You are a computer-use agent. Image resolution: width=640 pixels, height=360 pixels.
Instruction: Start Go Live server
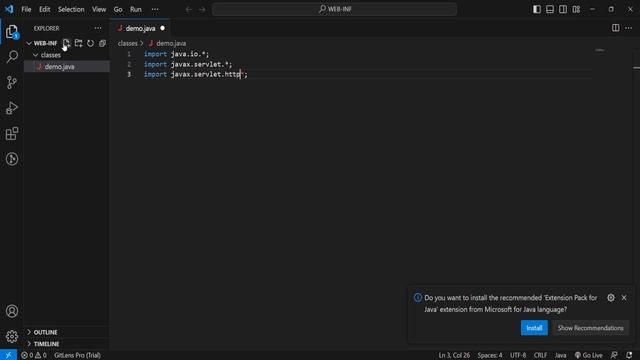coord(588,355)
